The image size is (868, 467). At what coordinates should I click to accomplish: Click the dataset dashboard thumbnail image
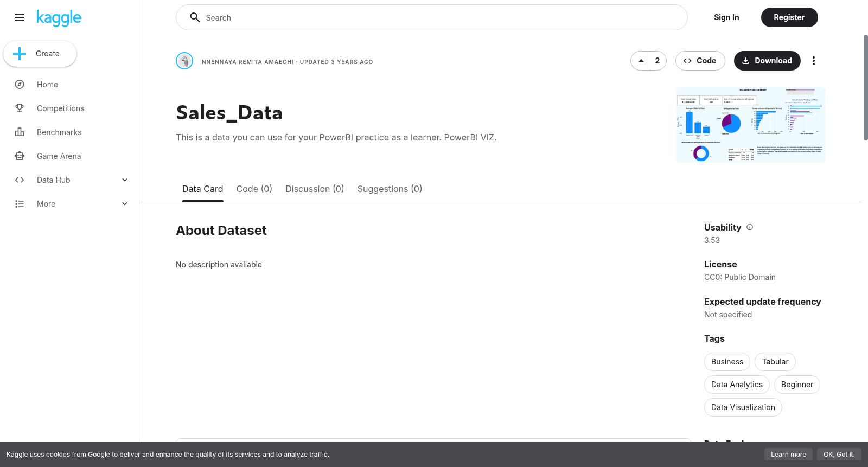click(751, 125)
